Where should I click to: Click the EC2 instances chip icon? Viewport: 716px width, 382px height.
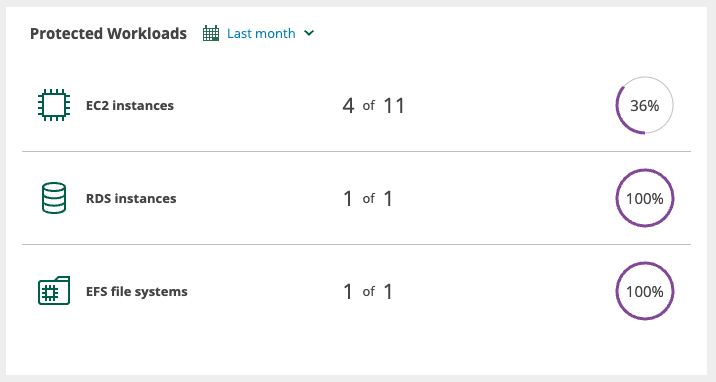pos(54,105)
